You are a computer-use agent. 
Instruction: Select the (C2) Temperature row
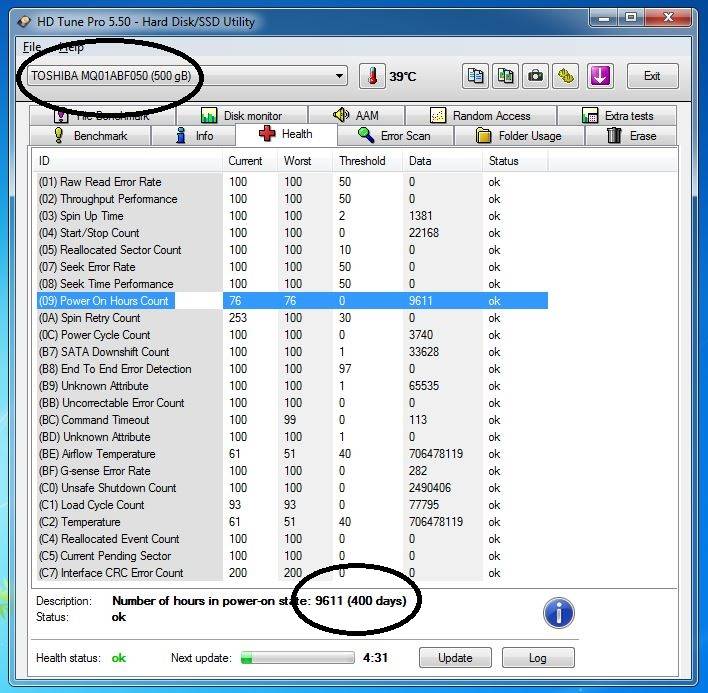(292, 522)
